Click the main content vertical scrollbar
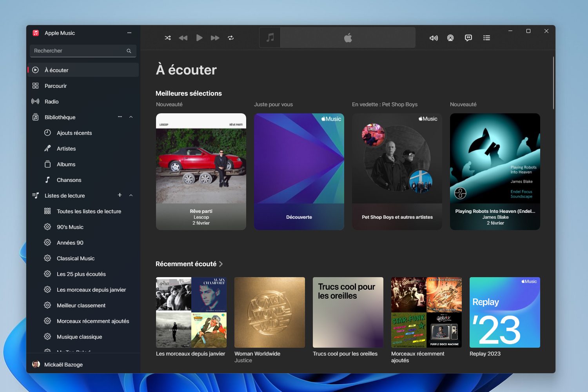This screenshot has height=392, width=588. [554, 83]
